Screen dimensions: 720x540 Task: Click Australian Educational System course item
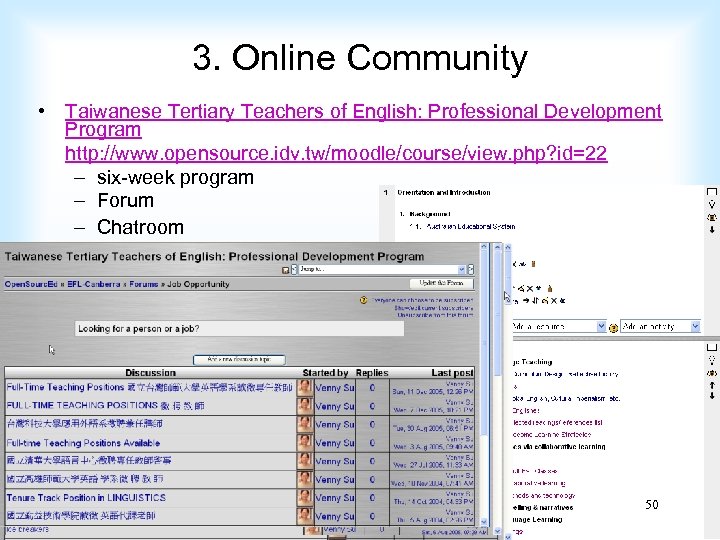tap(470, 226)
